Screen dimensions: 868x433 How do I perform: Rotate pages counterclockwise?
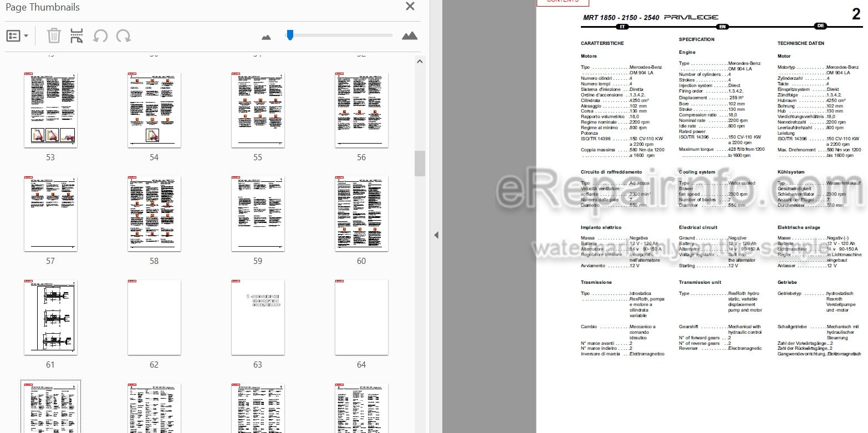tap(100, 36)
